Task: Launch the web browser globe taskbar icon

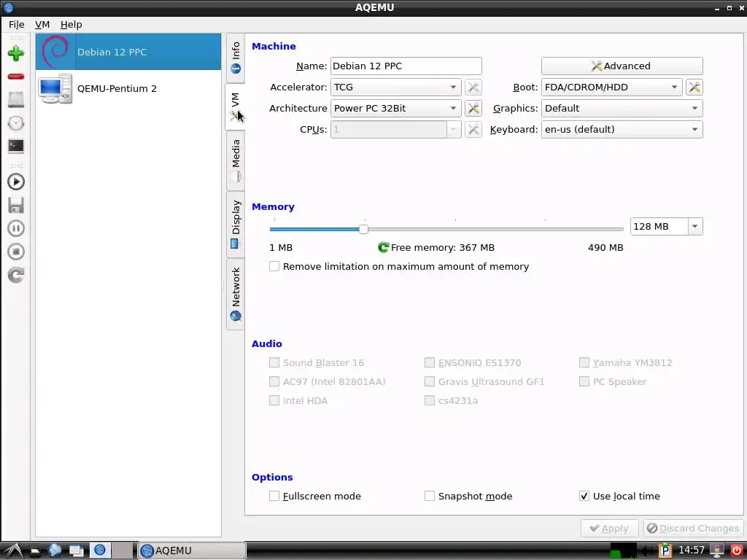Action: (55, 551)
